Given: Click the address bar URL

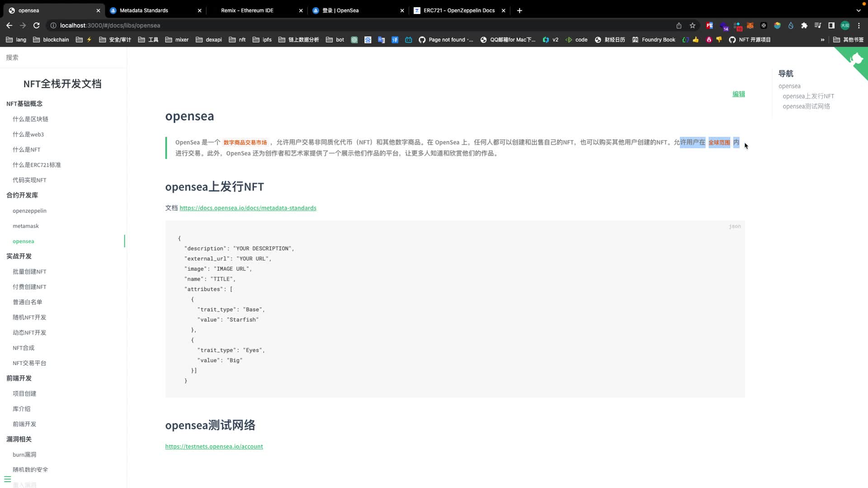Looking at the screenshot, I should pos(110,26).
